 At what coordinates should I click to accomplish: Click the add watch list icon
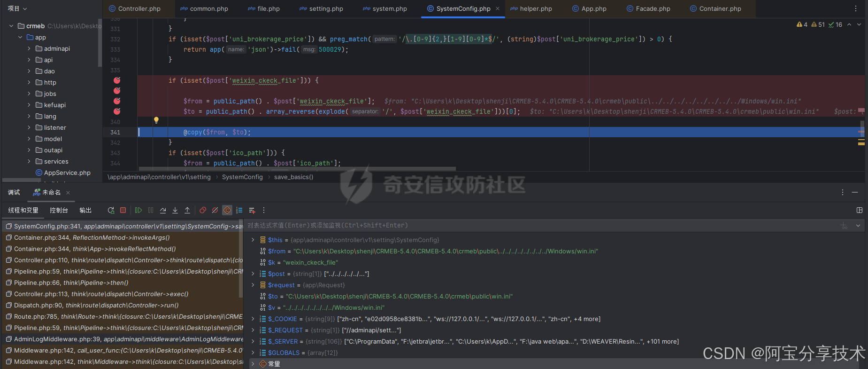252,210
